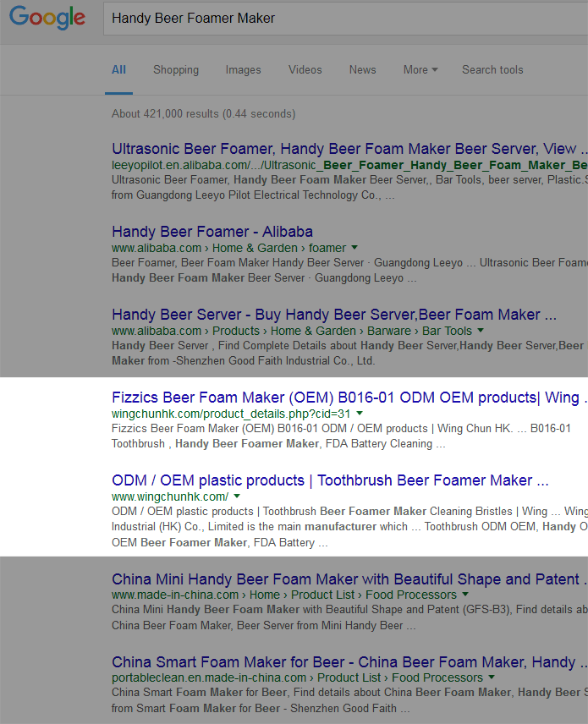Image resolution: width=588 pixels, height=724 pixels.
Task: Switch to the Shopping tab
Action: click(176, 70)
